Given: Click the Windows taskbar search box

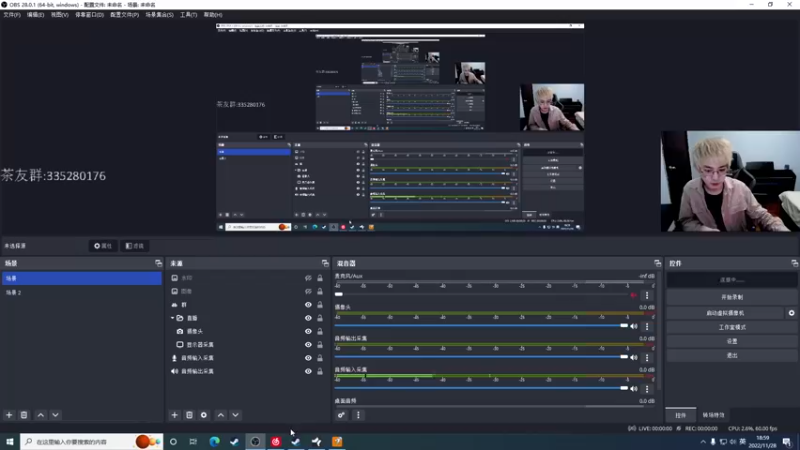Looking at the screenshot, I should tap(92, 441).
